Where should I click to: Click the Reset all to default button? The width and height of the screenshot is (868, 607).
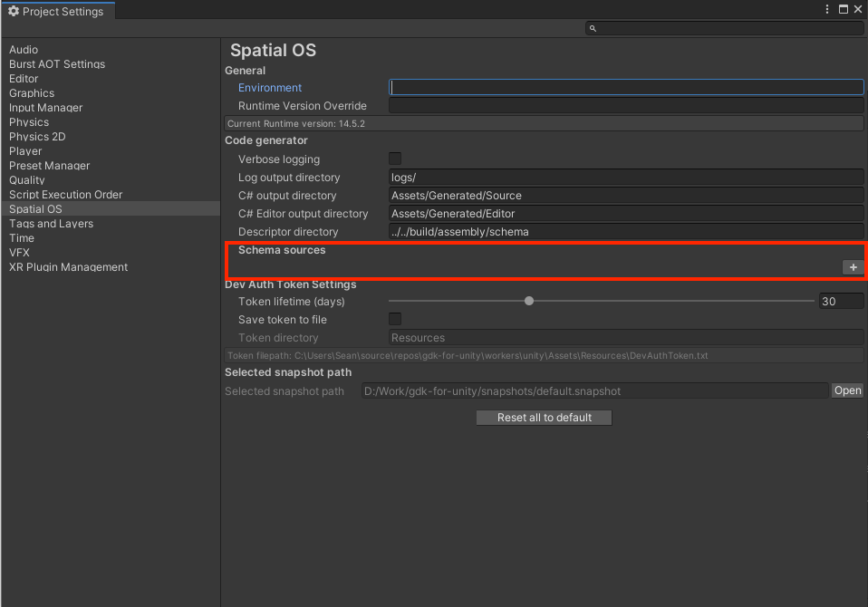coord(545,418)
